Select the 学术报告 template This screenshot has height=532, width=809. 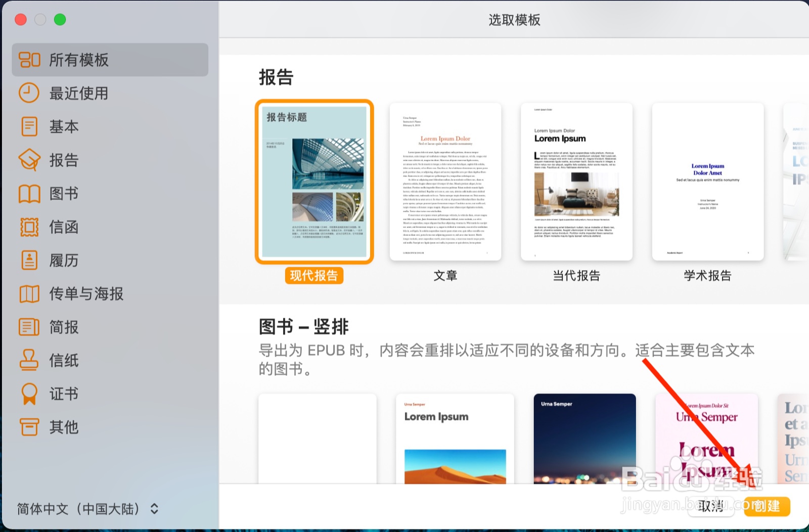[x=707, y=181]
